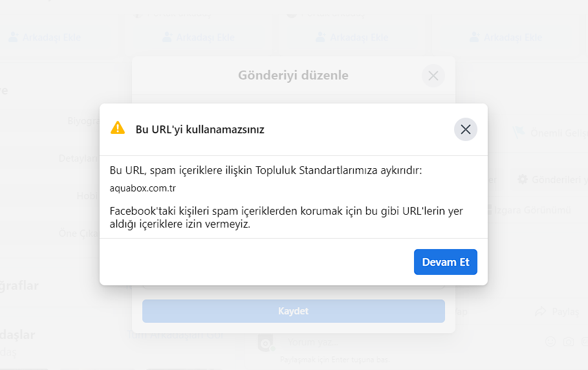Click the Önemli Gelişmeler flag icon

(519, 133)
